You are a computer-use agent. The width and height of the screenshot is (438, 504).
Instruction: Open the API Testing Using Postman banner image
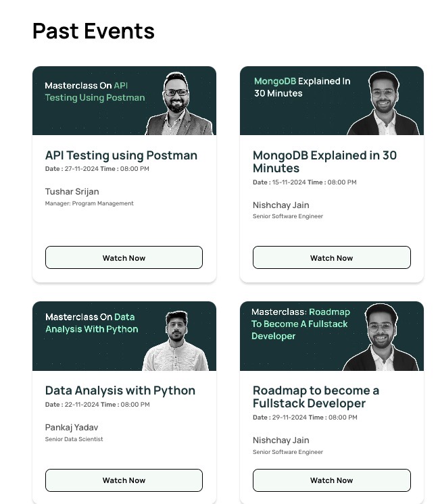point(124,101)
